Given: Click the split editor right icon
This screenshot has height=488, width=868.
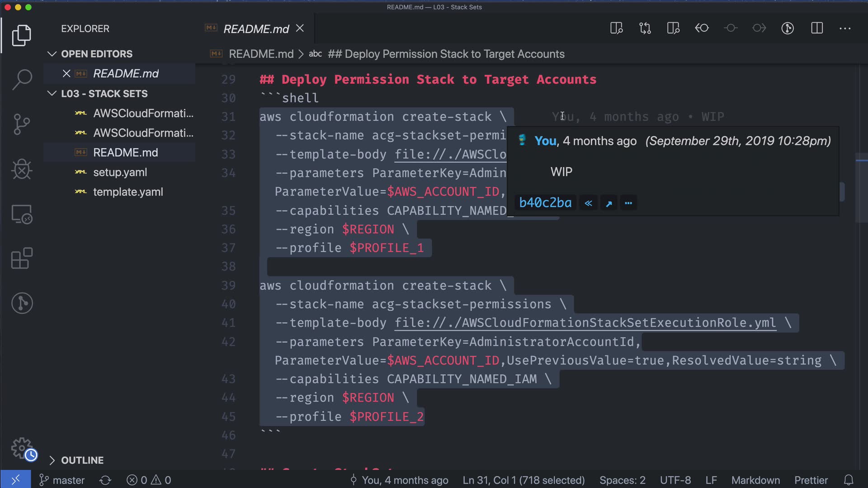Looking at the screenshot, I should tap(816, 28).
